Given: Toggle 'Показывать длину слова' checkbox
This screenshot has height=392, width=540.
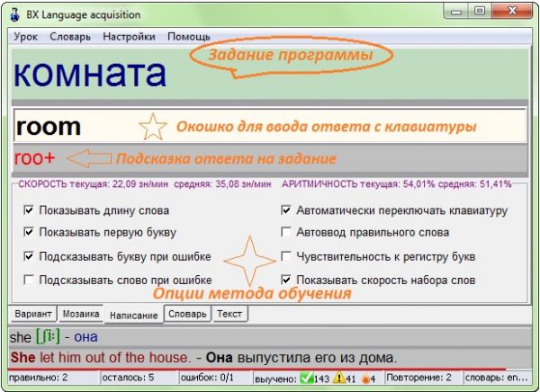Looking at the screenshot, I should [x=29, y=210].
